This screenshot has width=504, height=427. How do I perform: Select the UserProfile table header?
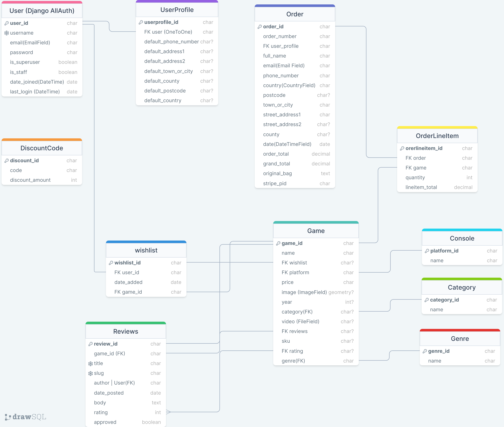[177, 10]
